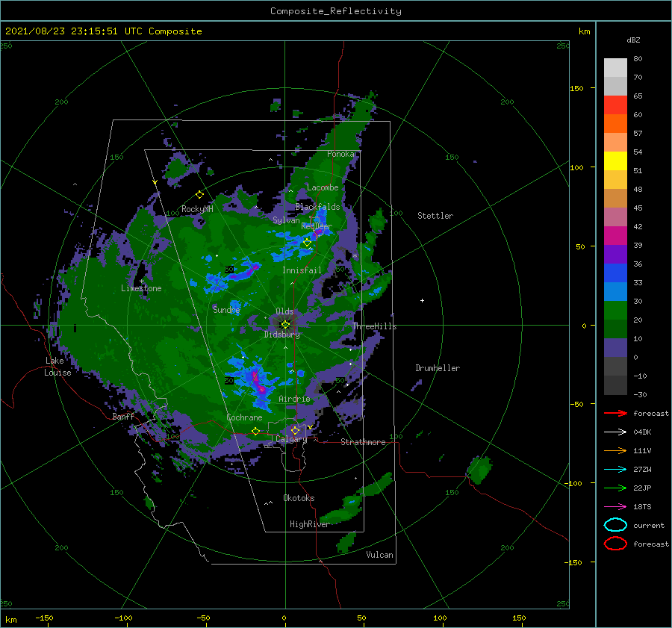The image size is (672, 628).
Task: Click the Cochrane city label
Action: 244,417
